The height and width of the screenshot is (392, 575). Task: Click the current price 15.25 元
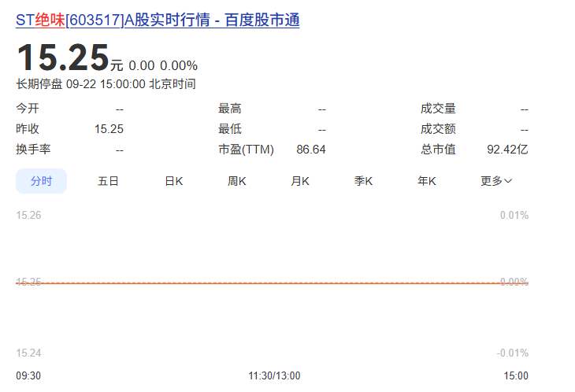tap(69, 57)
